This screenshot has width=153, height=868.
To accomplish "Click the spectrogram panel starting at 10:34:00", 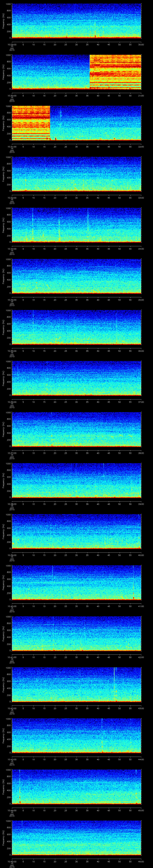I will 76,276.
